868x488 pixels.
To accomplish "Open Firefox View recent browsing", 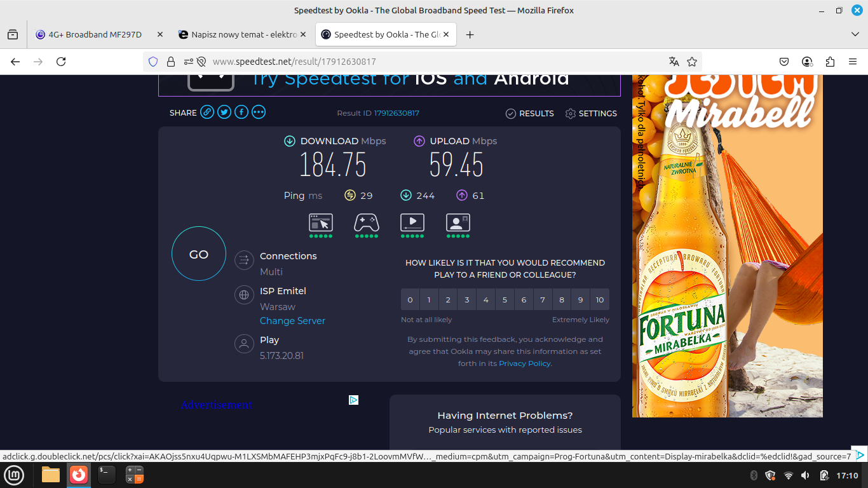I will pos(13,35).
